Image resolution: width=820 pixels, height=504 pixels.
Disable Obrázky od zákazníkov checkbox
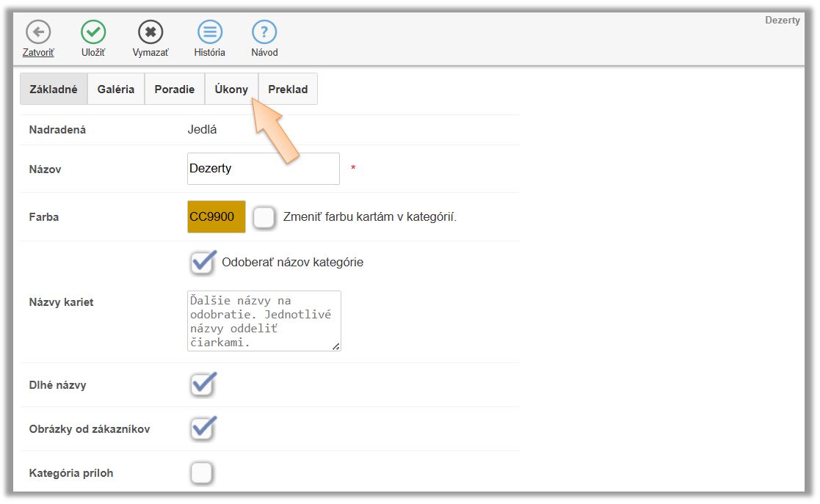tap(203, 428)
